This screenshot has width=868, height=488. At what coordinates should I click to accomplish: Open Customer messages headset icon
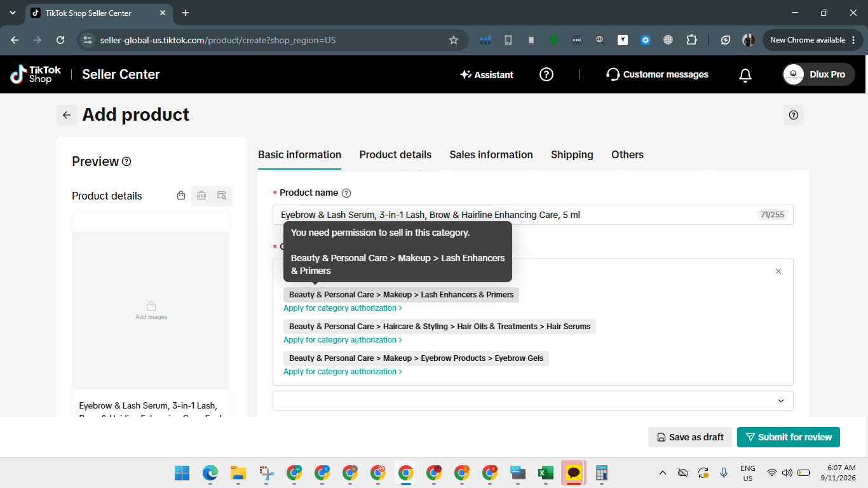[613, 74]
